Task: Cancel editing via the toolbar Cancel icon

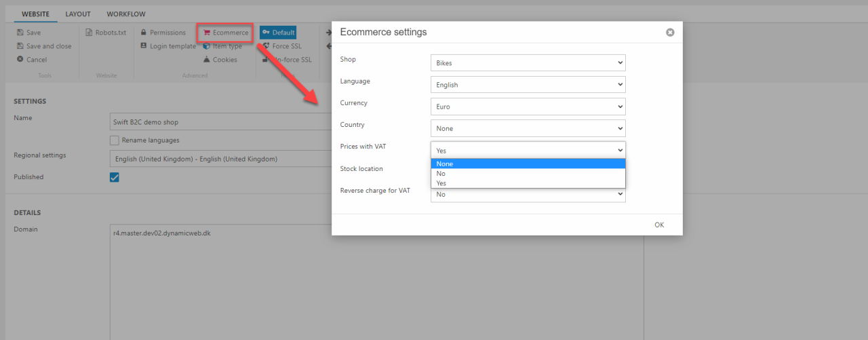Action: [20, 60]
